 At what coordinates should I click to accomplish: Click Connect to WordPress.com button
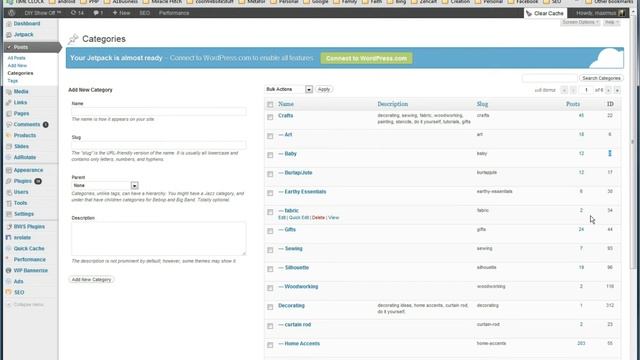367,58
